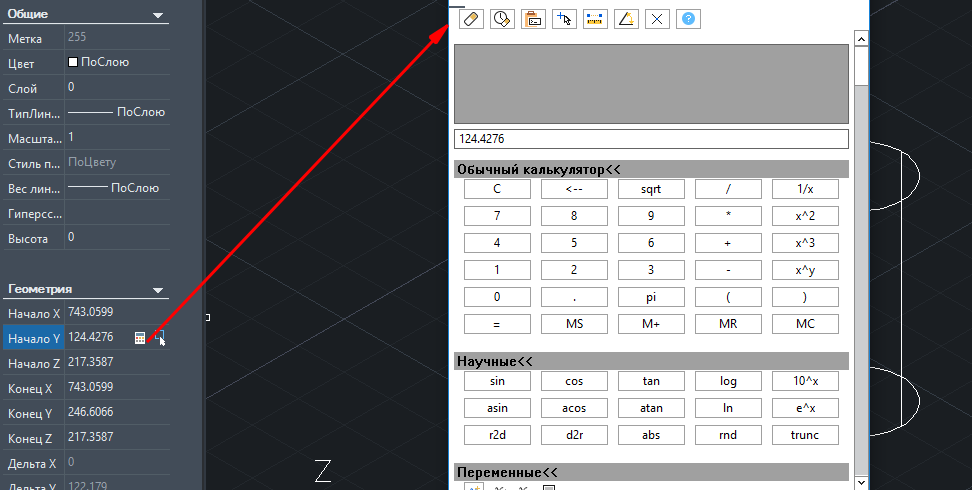Image resolution: width=972 pixels, height=490 pixels.
Task: Open calculator Help question mark icon
Action: point(688,19)
